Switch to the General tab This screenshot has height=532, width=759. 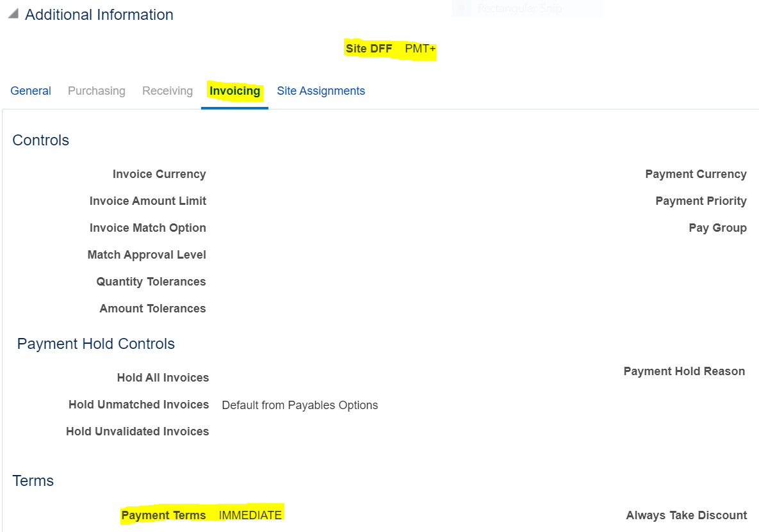31,91
